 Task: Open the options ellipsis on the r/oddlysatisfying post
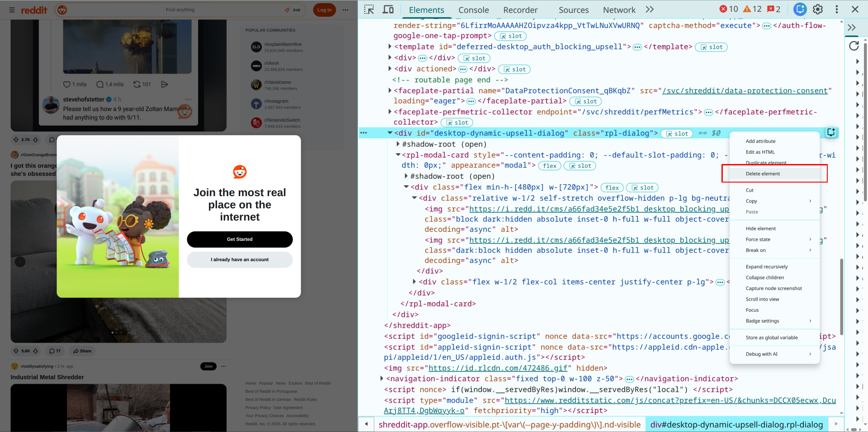click(223, 366)
